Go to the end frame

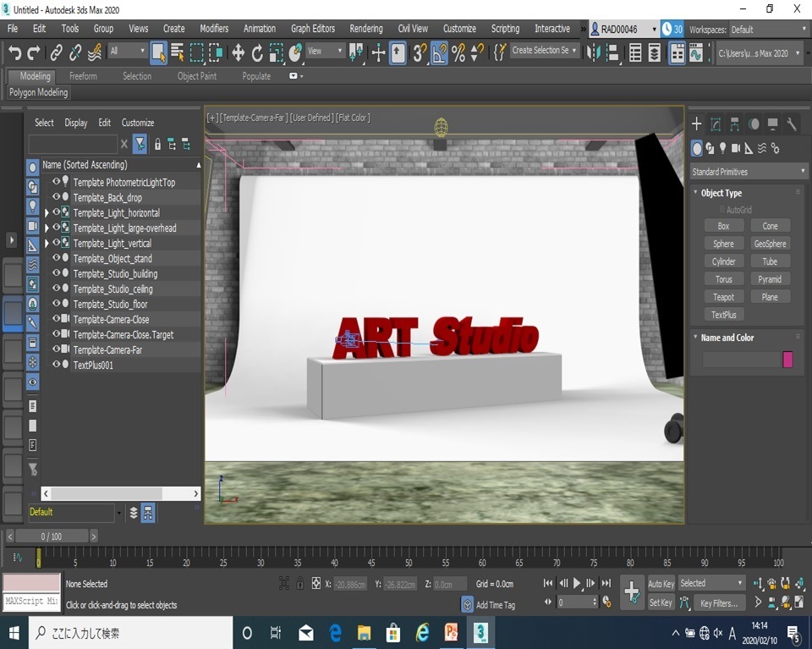(606, 583)
